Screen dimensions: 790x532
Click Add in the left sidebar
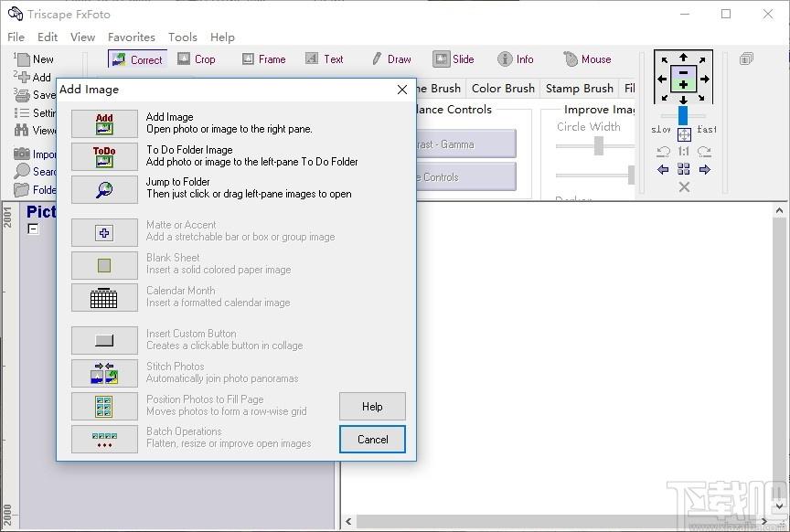[33, 77]
